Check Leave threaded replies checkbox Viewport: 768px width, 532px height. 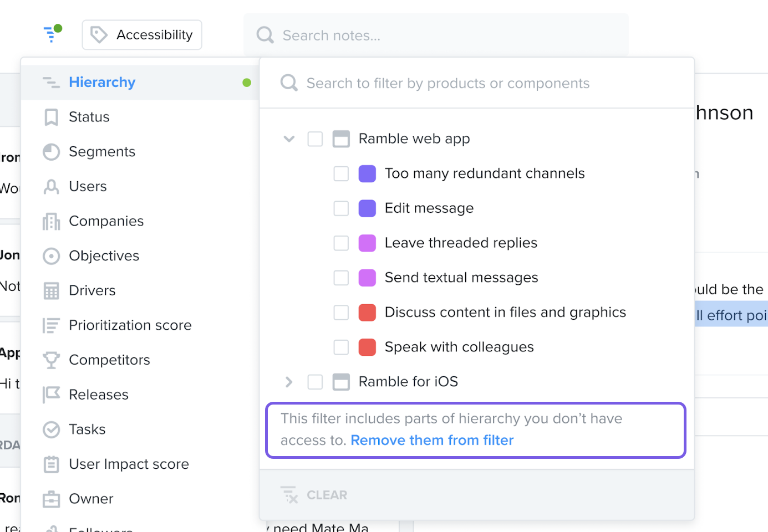pos(341,243)
